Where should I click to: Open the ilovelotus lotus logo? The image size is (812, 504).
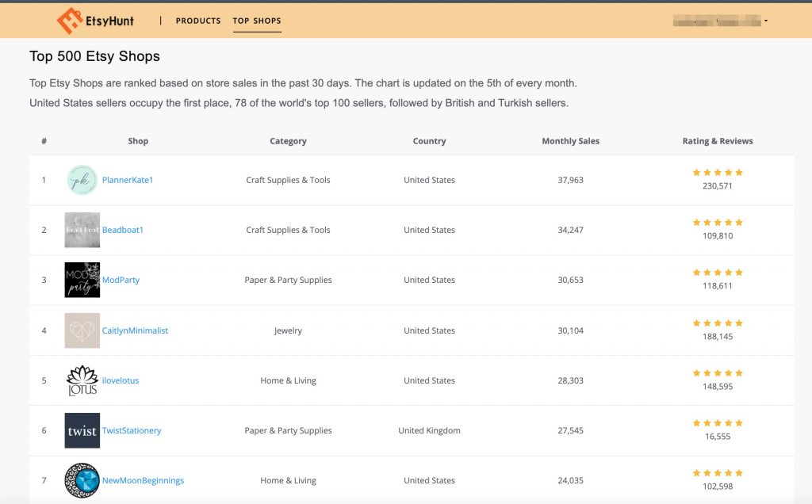point(82,380)
